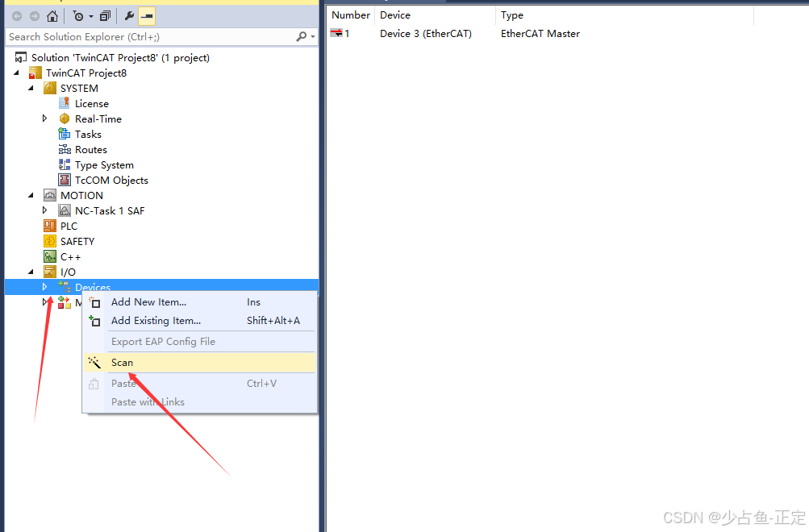Open the search options dropdown arrow
The image size is (809, 532).
coord(313,37)
